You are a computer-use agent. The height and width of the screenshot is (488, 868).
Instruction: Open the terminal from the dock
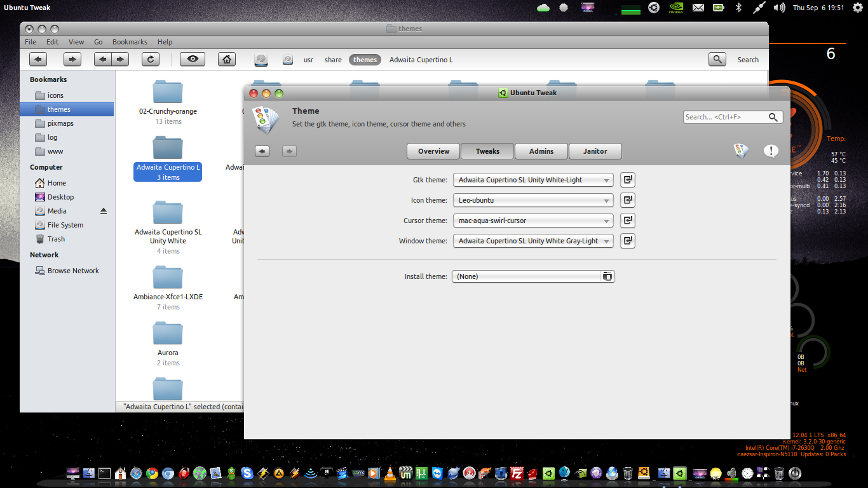(104, 473)
